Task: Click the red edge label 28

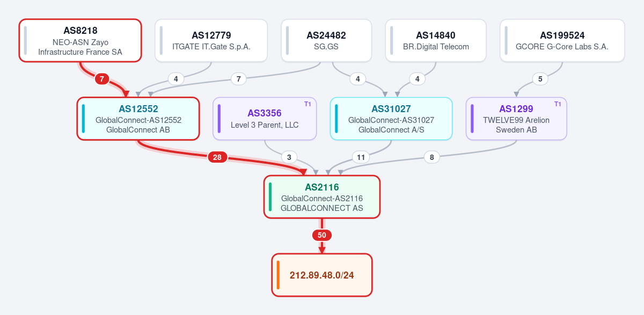Action: pos(217,157)
